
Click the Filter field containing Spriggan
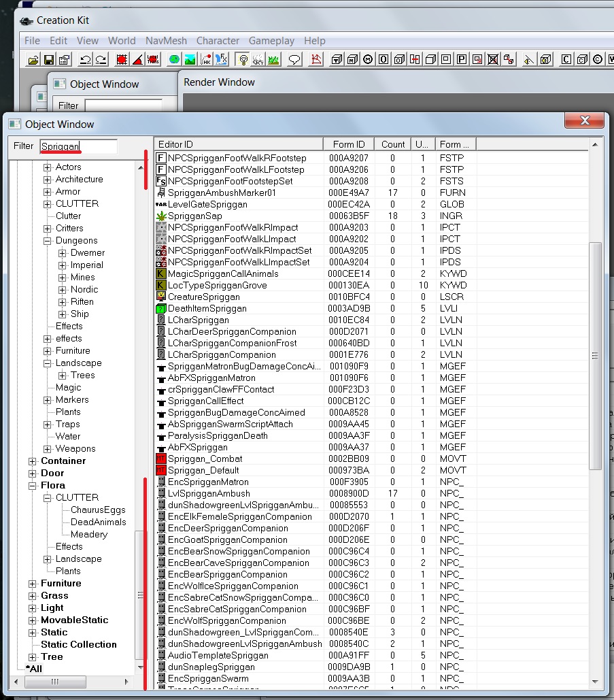pyautogui.click(x=79, y=146)
